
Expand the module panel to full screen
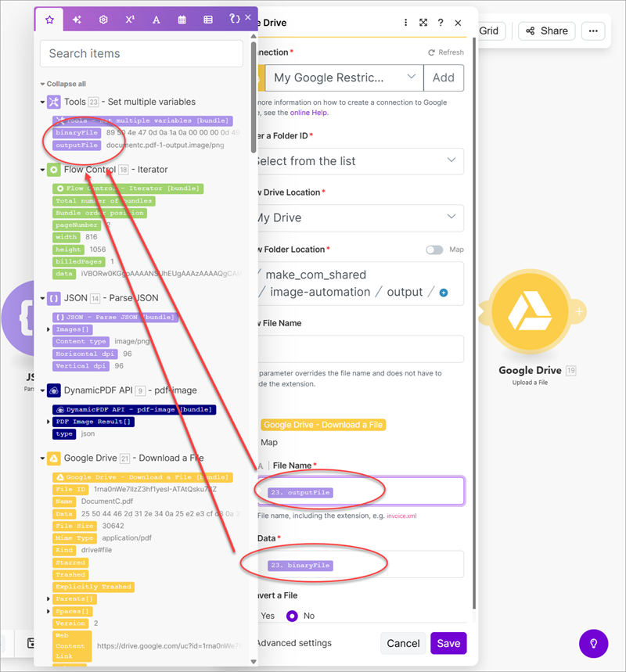[x=423, y=23]
